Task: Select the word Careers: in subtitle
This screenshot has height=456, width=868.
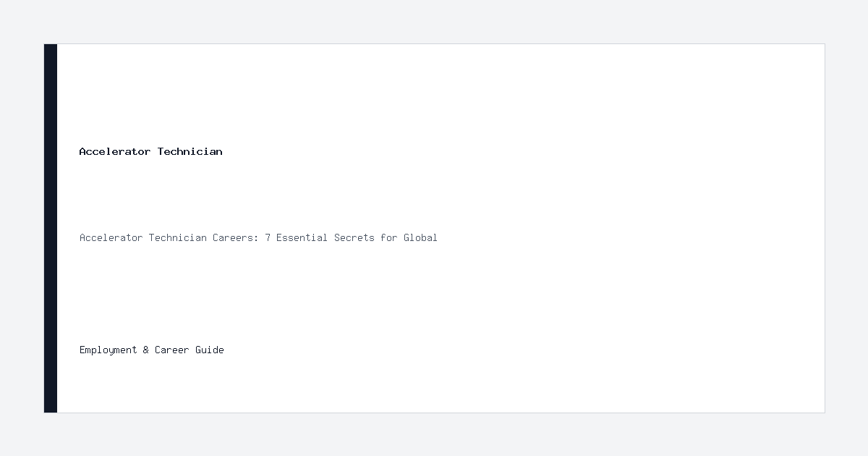Action: [236, 237]
